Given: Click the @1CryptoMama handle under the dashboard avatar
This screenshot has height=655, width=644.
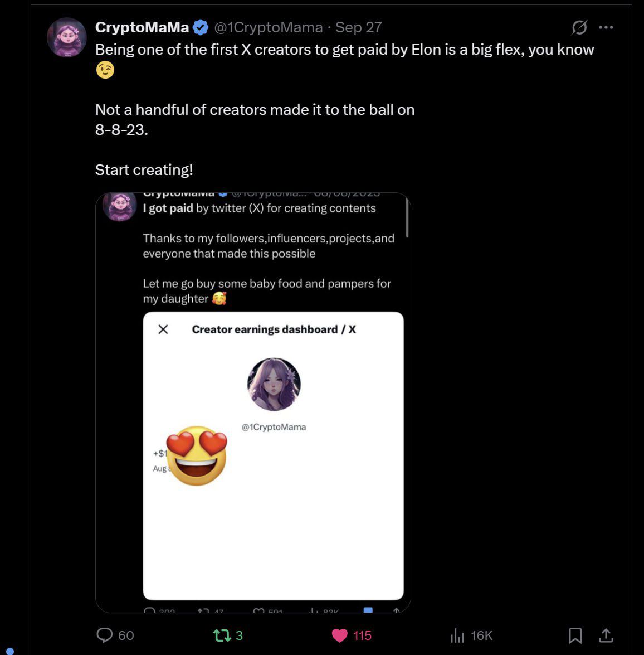Looking at the screenshot, I should click(x=274, y=427).
